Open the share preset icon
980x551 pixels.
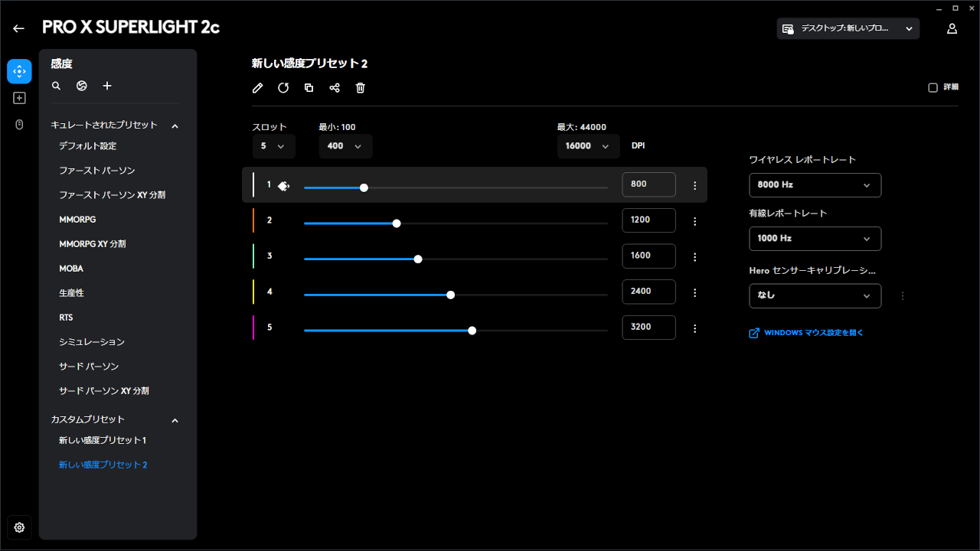pyautogui.click(x=334, y=88)
